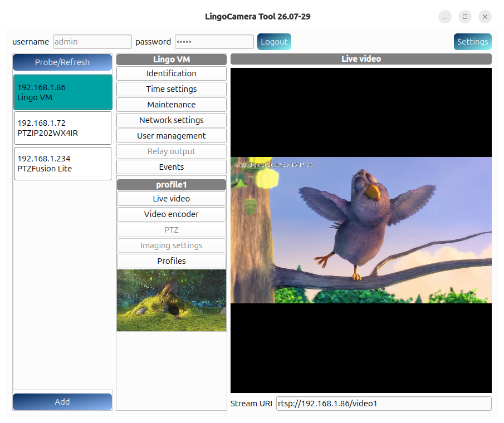Click the disabled Relay output button

coord(172,151)
